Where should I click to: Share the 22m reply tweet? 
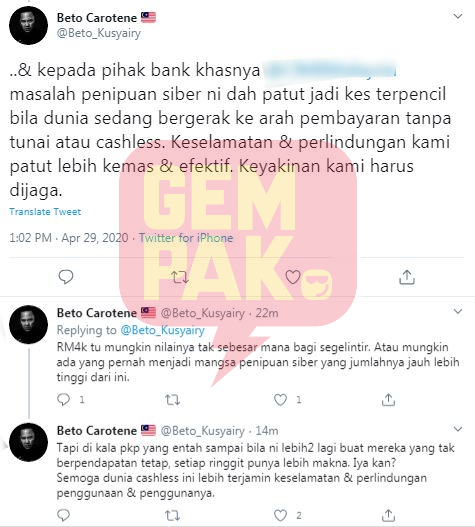[x=388, y=399]
